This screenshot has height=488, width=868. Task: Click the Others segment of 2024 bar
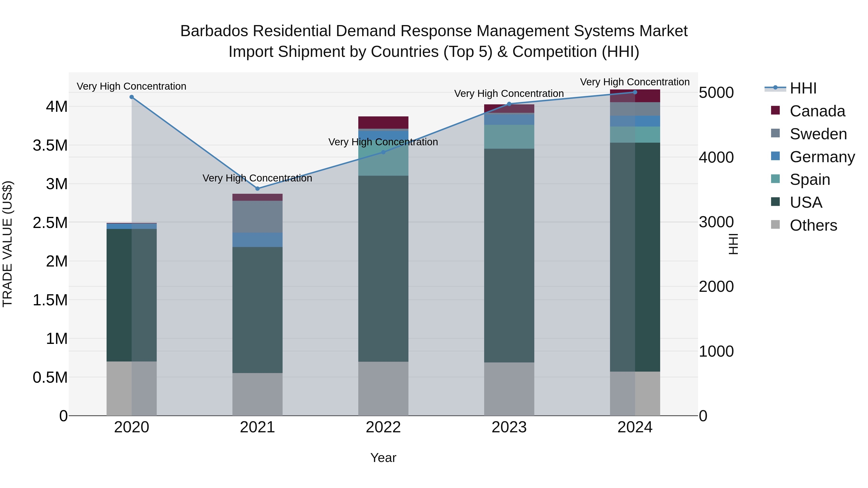coord(635,394)
